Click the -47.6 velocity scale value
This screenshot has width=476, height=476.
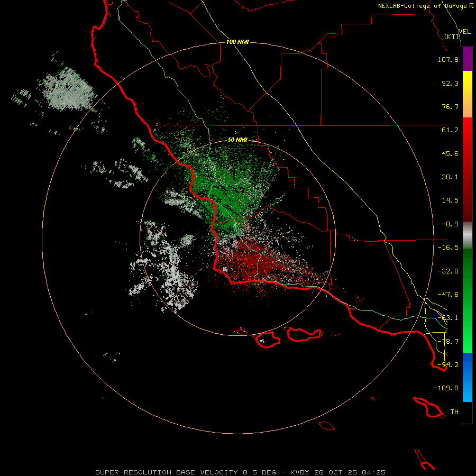(448, 295)
